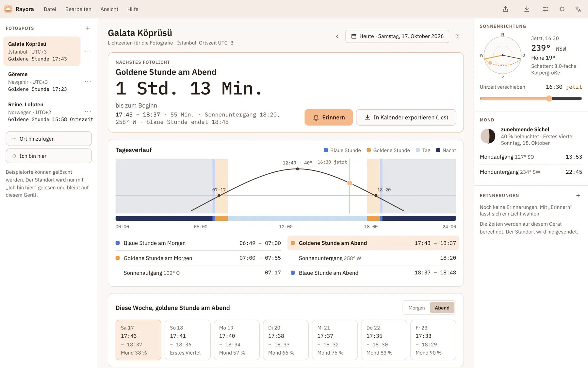This screenshot has width=588, height=368.
Task: Toggle the light theme sun icon
Action: pos(562,9)
